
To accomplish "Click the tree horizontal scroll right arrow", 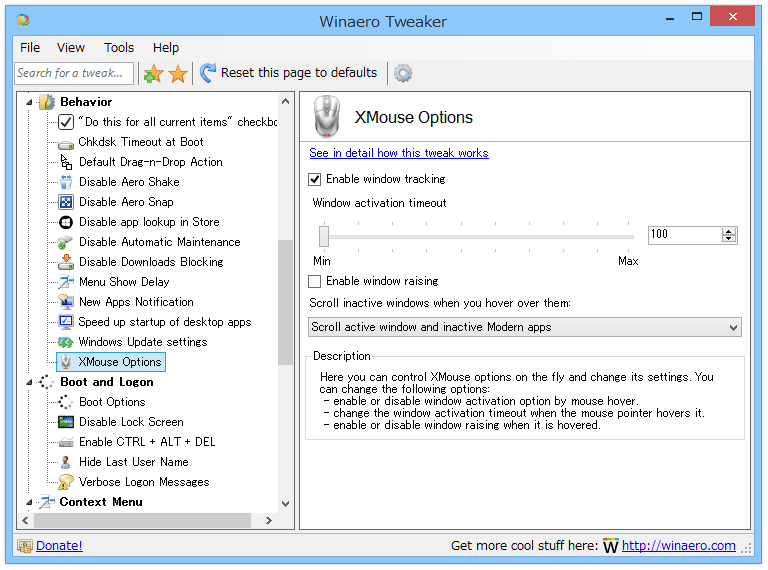I will point(269,521).
